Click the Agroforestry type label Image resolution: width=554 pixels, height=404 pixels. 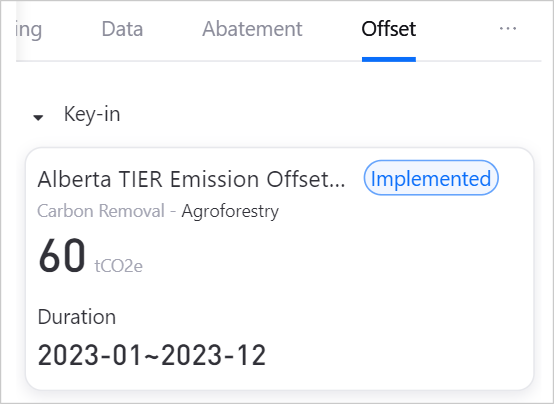pyautogui.click(x=230, y=212)
